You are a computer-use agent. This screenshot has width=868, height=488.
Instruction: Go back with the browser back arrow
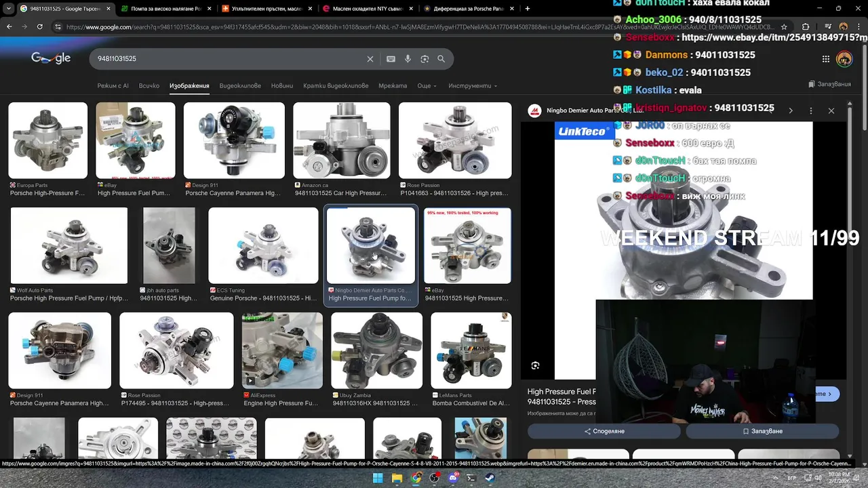tap(9, 26)
